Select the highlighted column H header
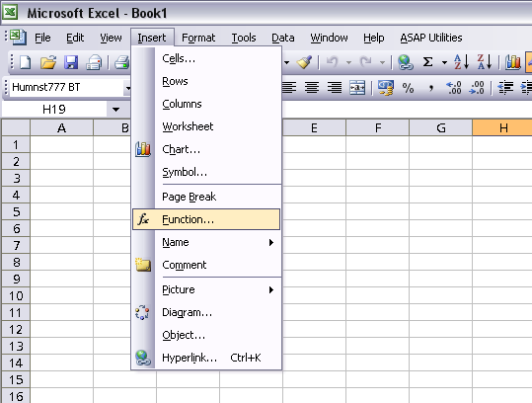532x403 pixels. click(x=502, y=128)
